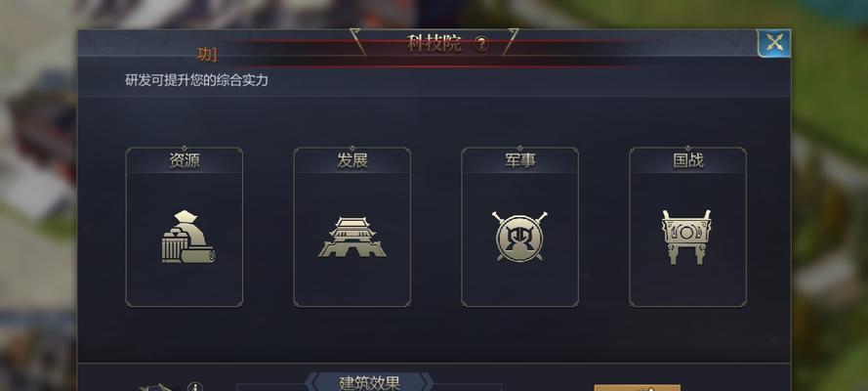Choose the 军事 crossed swords shield icon

(519, 237)
